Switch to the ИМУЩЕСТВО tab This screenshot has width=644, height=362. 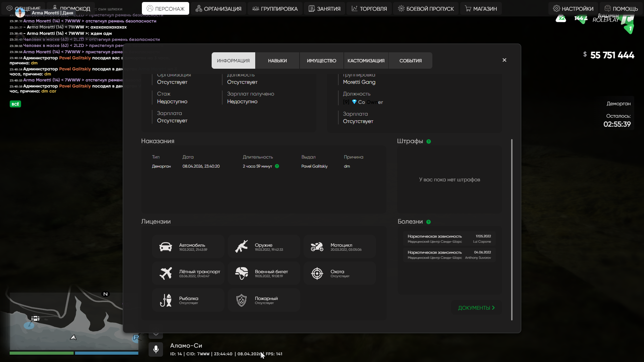tap(321, 61)
